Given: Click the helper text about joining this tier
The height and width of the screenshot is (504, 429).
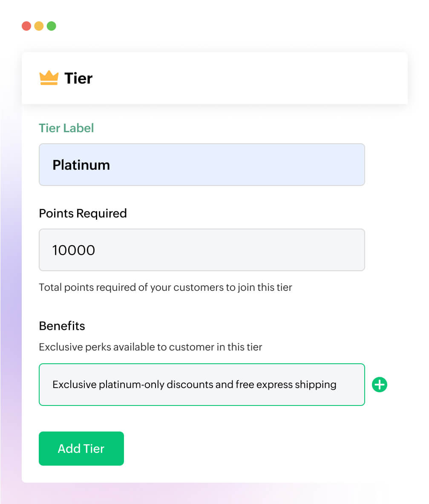Looking at the screenshot, I should pos(165,287).
